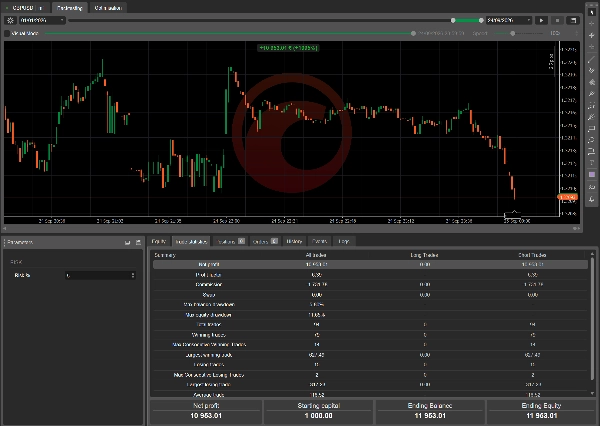
Task: Select the text T drawing tool
Action: tap(592, 163)
